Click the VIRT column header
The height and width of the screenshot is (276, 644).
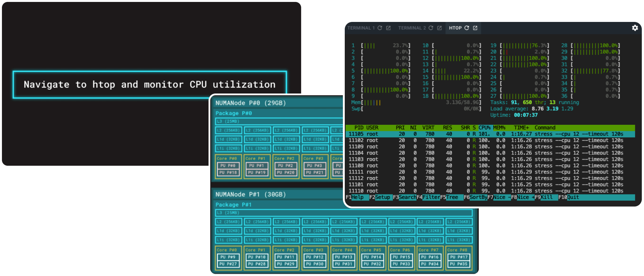pyautogui.click(x=428, y=128)
